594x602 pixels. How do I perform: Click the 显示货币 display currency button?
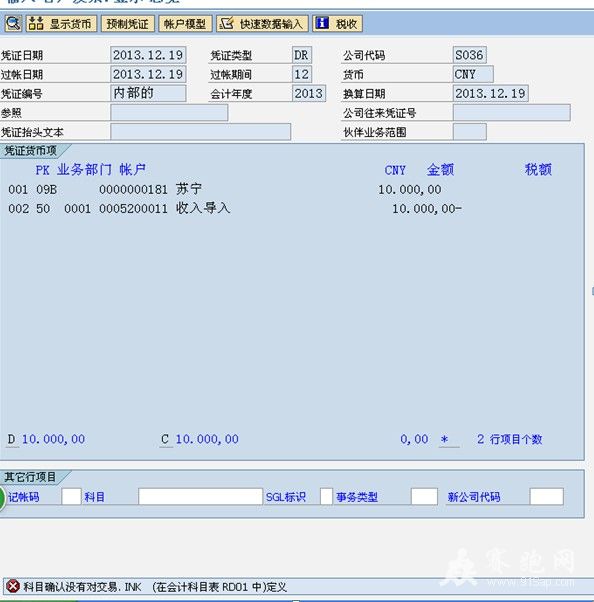tap(61, 23)
